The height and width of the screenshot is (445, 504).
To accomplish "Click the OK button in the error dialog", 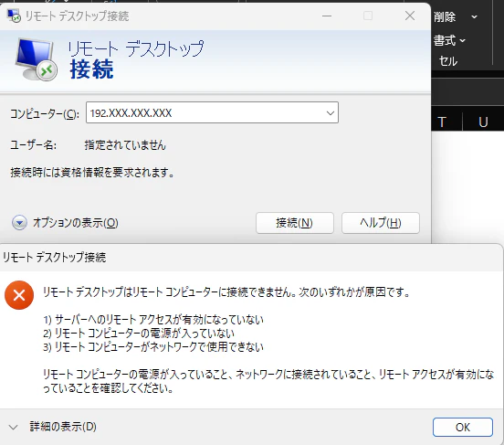I will coord(463,427).
